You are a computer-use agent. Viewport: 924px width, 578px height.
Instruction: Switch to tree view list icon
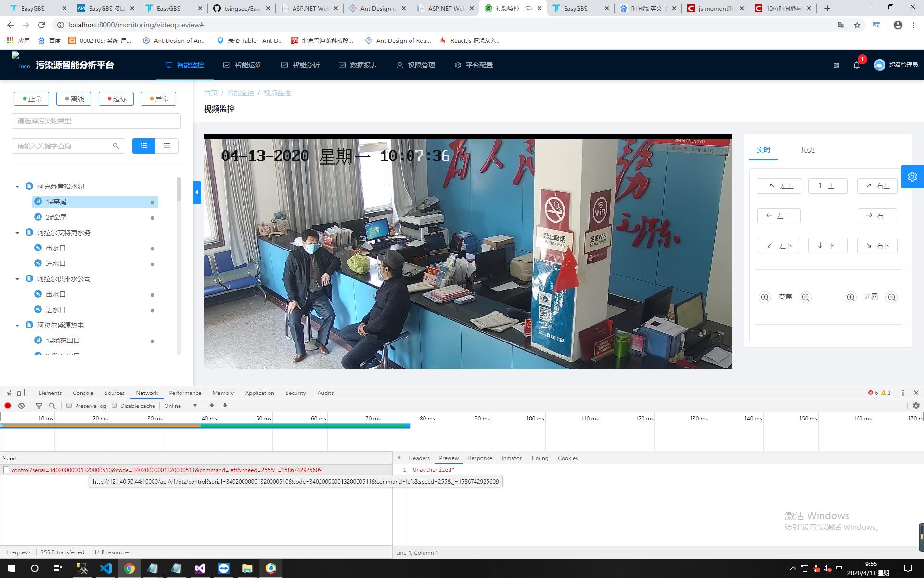144,145
